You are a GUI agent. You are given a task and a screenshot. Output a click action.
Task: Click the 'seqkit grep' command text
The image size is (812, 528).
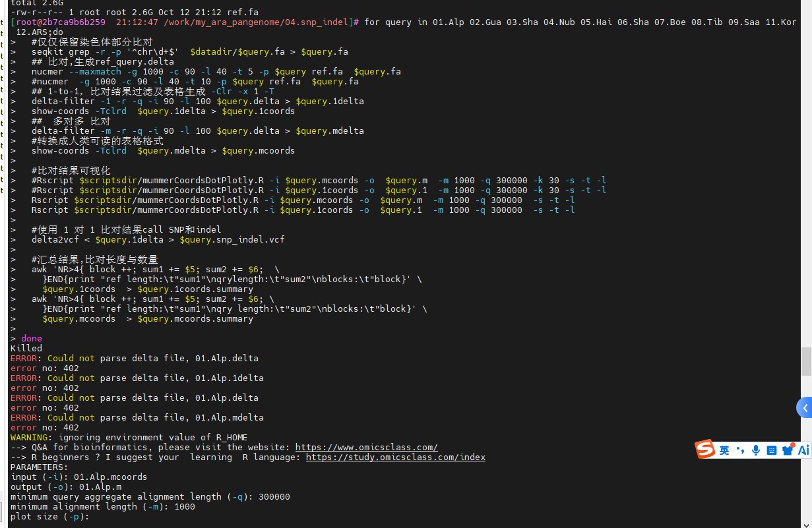(x=60, y=51)
